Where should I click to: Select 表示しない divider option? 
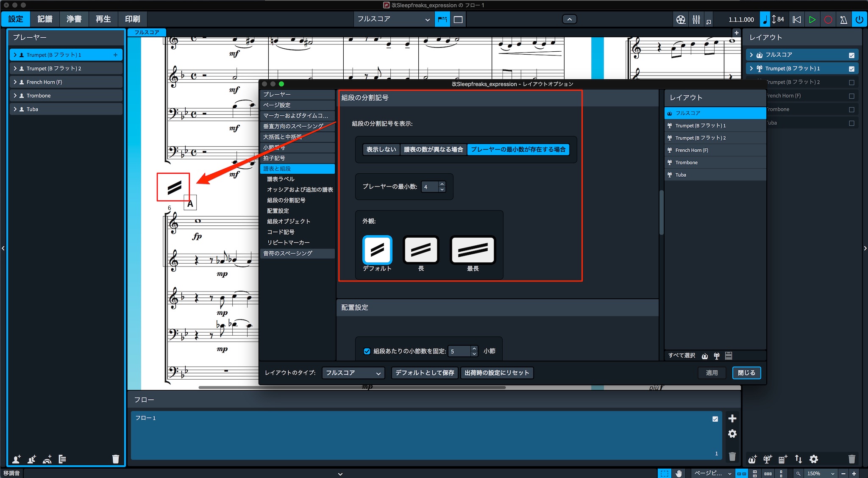click(x=381, y=150)
